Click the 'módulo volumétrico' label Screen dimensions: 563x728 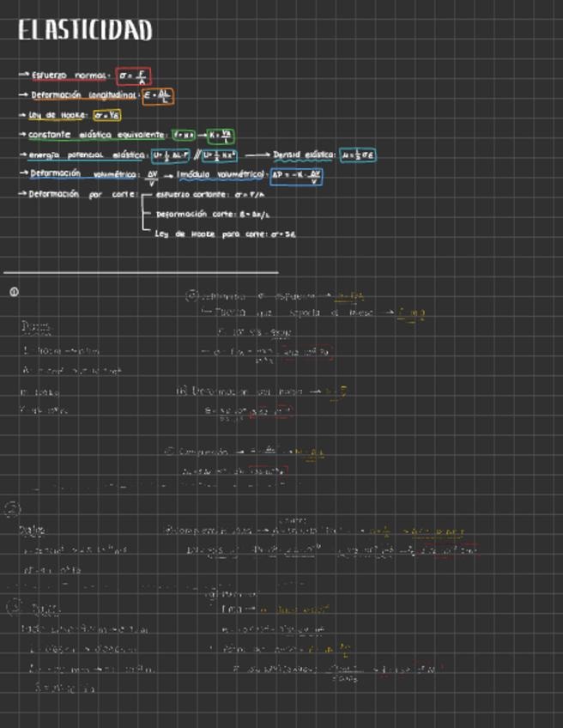pyautogui.click(x=223, y=175)
